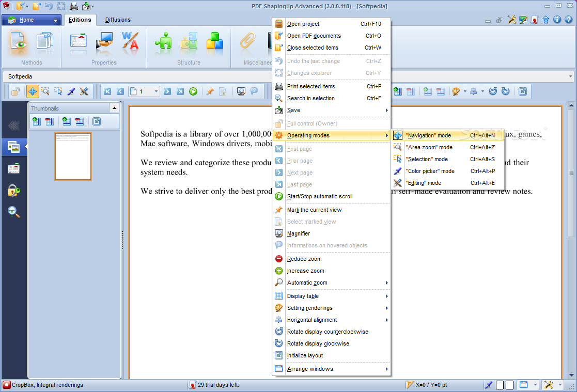Image resolution: width=577 pixels, height=392 pixels.
Task: Go to prior page toolbar button
Action: [x=120, y=91]
